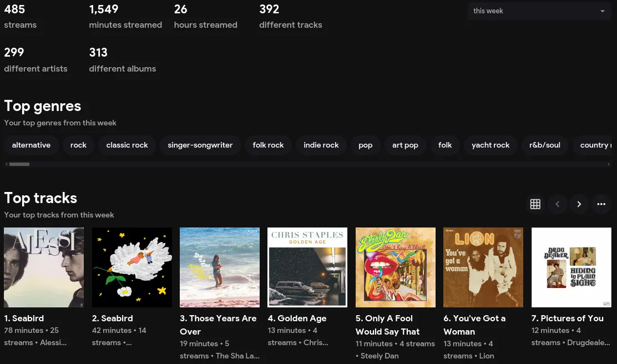Click the "26 hours streamed" stat
Image resolution: width=617 pixels, height=364 pixels.
[x=206, y=16]
